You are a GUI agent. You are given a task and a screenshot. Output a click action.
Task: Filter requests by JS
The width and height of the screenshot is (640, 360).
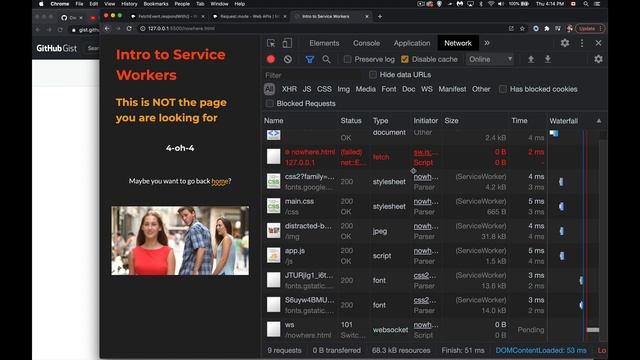coord(307,89)
